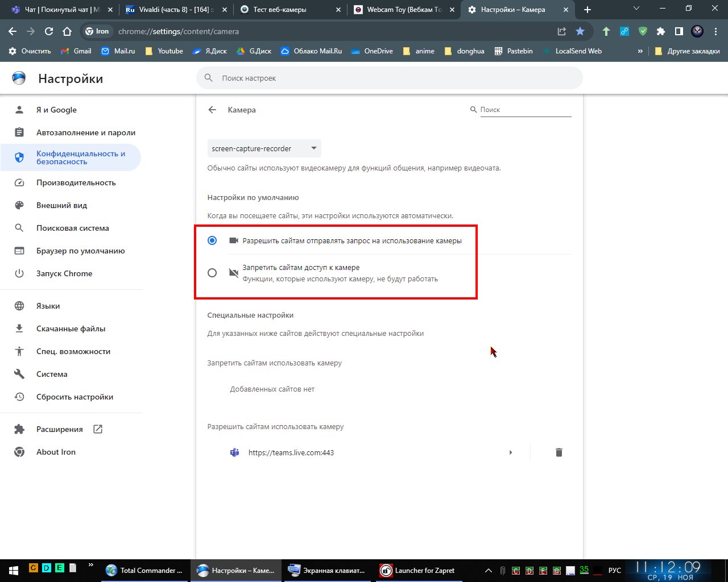This screenshot has width=728, height=582.
Task: Select block sites from camera access radio
Action: pos(212,273)
